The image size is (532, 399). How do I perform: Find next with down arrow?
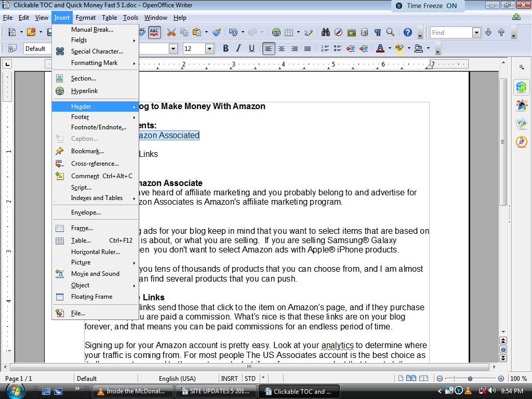[488, 32]
